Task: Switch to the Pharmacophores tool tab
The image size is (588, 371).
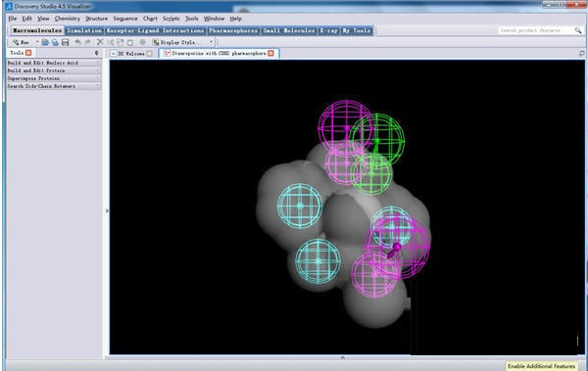Action: 233,30
